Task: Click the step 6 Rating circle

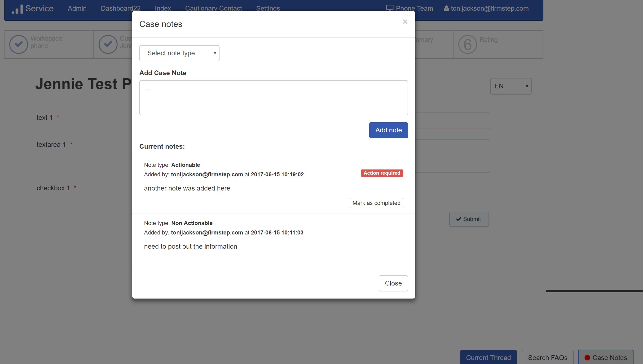Action: (467, 44)
